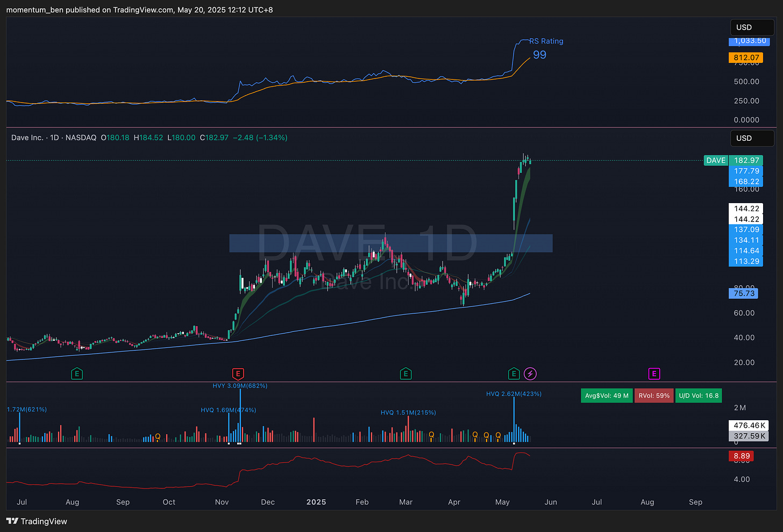The height and width of the screenshot is (532, 783).
Task: Click the 2025 label on time axis
Action: coord(316,502)
